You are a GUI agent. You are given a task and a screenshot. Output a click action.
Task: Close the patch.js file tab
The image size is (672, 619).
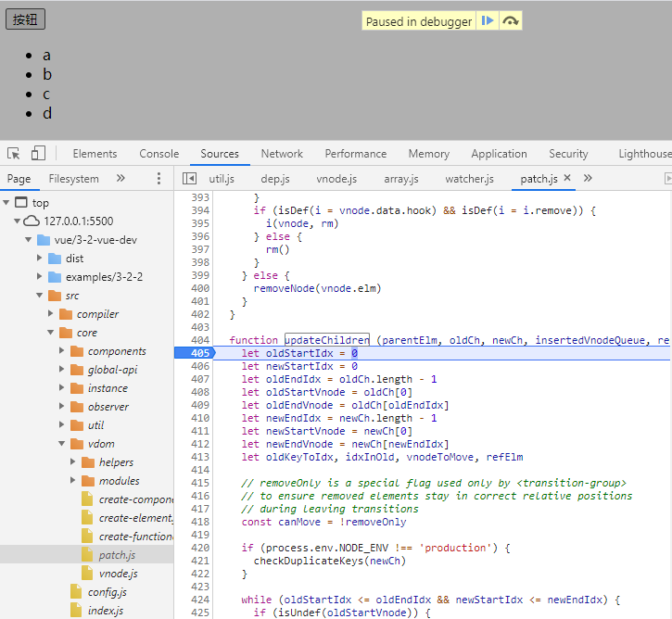567,178
